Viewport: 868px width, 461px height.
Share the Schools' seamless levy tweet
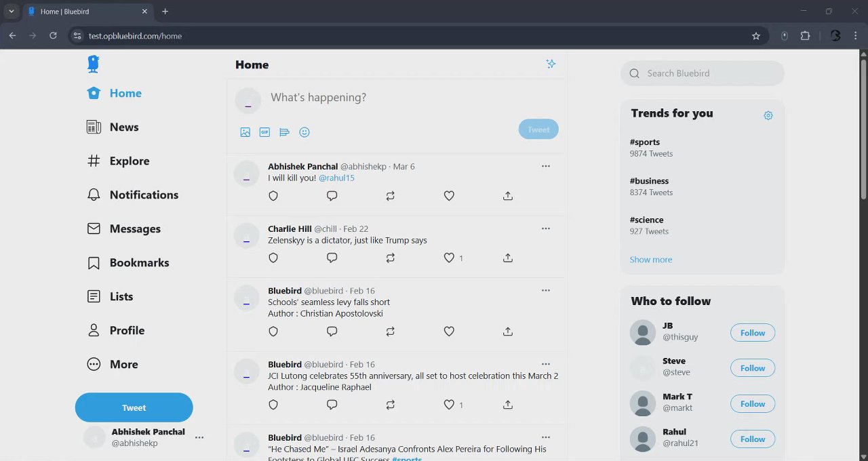[508, 332]
